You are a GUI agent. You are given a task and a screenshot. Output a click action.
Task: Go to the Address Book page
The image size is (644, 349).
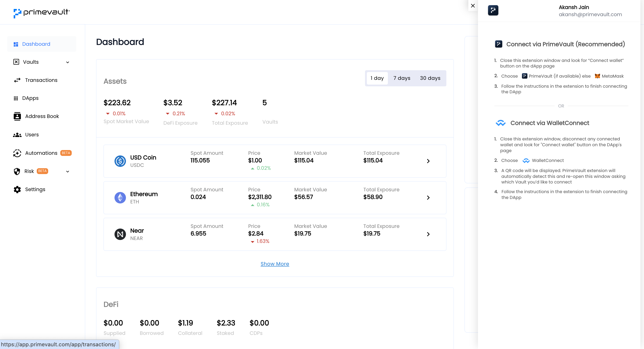click(42, 116)
